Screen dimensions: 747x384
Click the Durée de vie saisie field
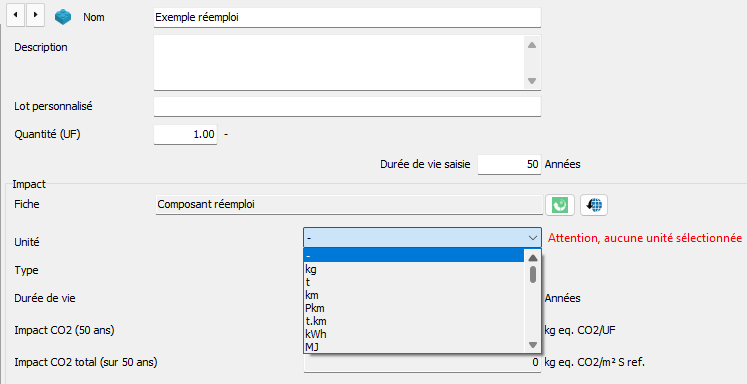(509, 164)
